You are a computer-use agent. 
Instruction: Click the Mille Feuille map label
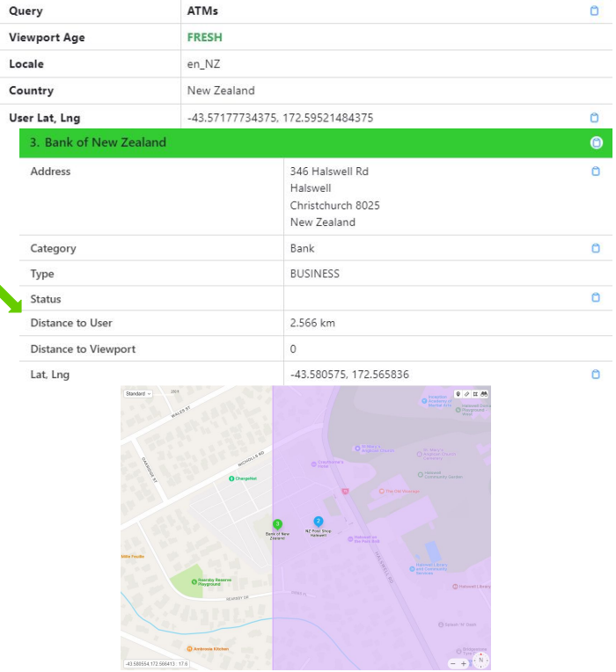(x=133, y=556)
